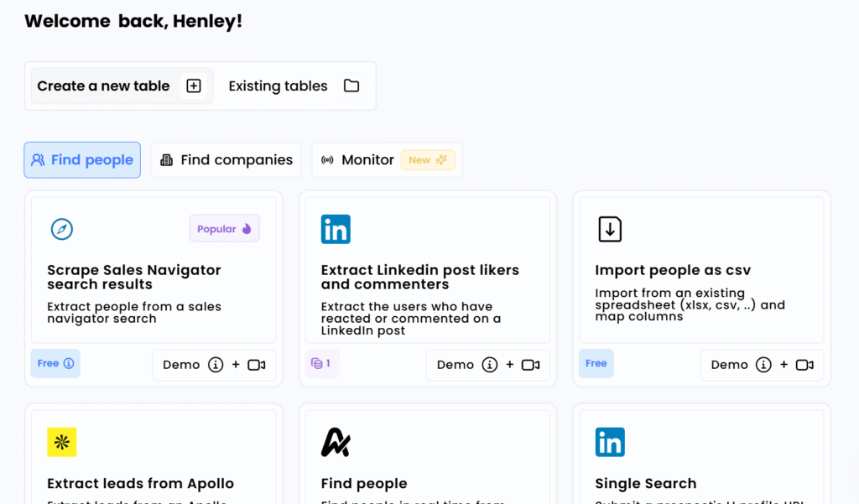859x504 pixels.
Task: Open the Find companies tab
Action: click(x=226, y=160)
